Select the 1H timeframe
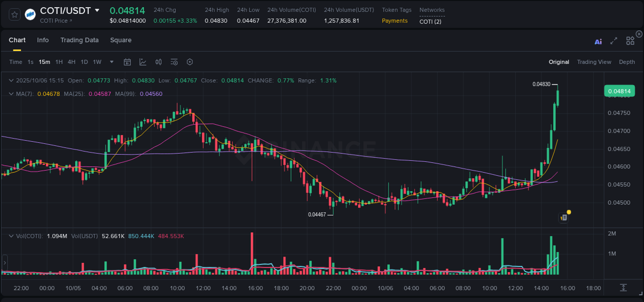Image resolution: width=644 pixels, height=302 pixels. point(58,62)
